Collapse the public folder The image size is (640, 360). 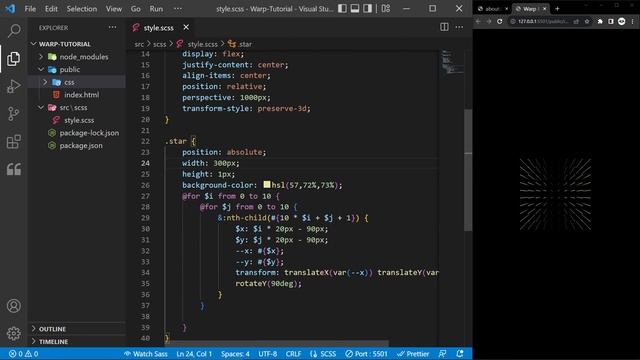pyautogui.click(x=41, y=69)
